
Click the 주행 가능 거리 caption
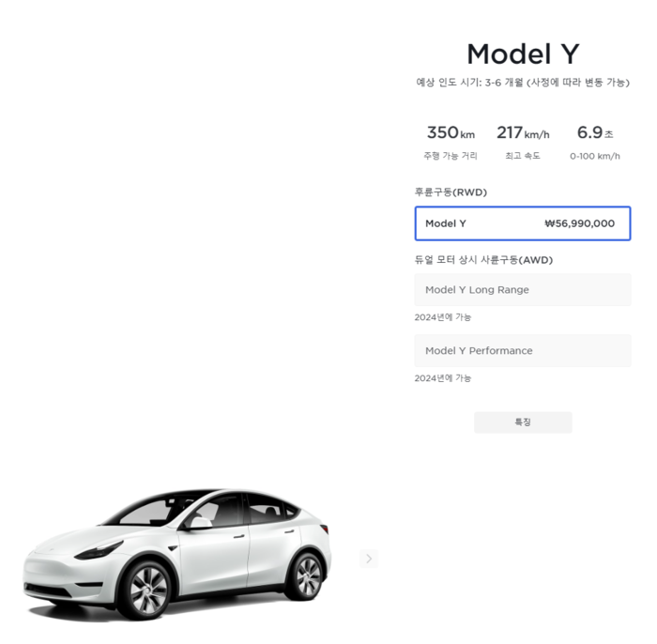point(451,156)
